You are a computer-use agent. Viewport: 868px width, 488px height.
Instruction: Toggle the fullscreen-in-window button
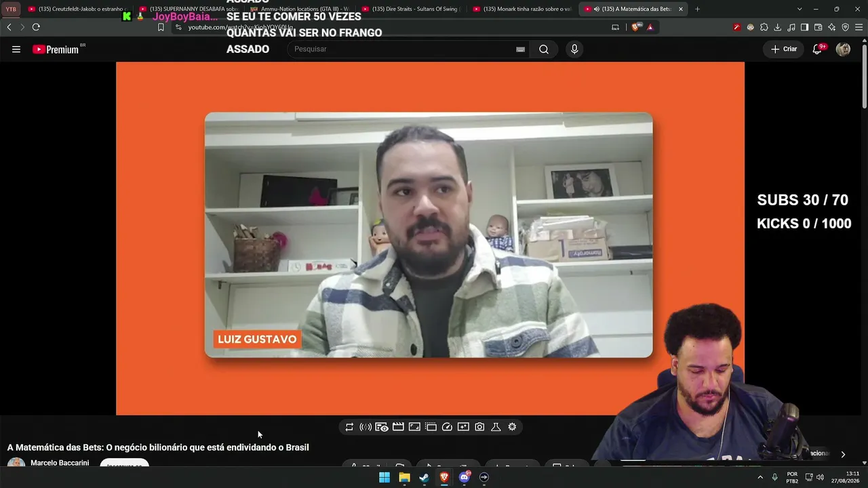click(x=414, y=427)
